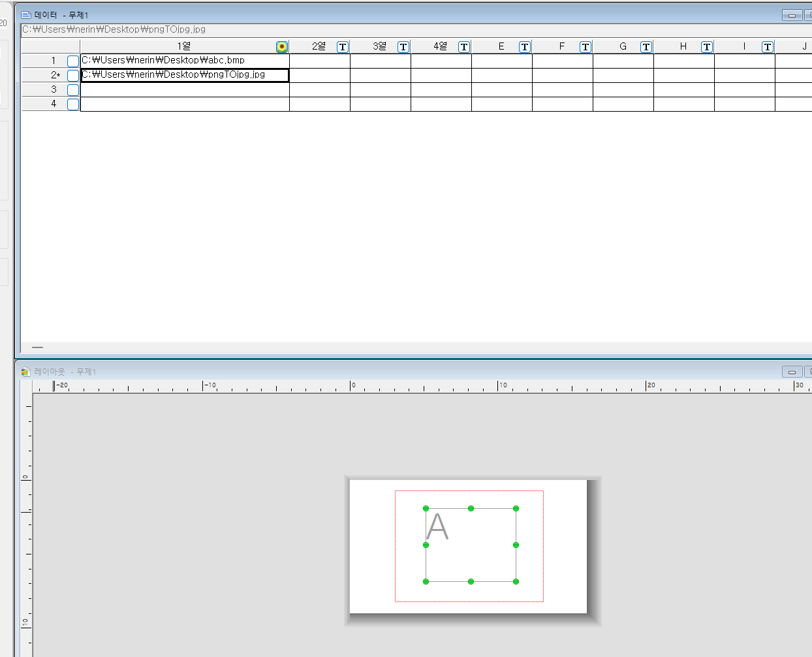This screenshot has width=812, height=657.
Task: Click the 2열 cell in row 1
Action: coord(320,61)
